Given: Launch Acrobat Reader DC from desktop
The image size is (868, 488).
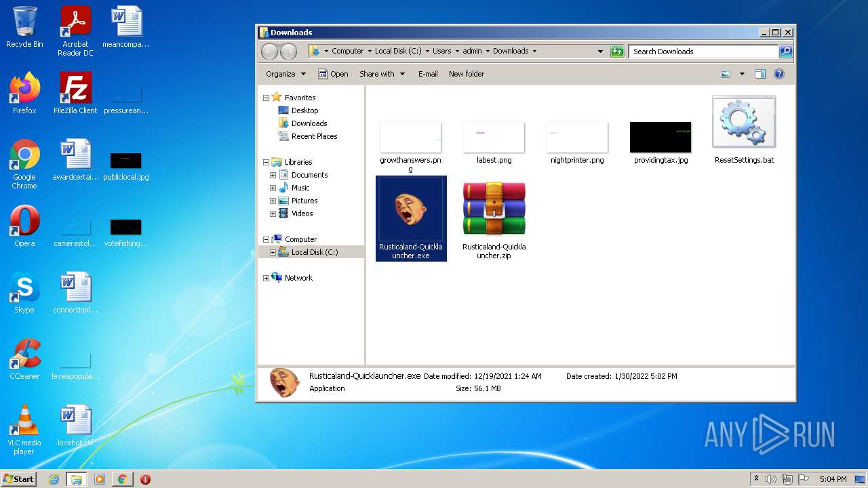Looking at the screenshot, I should tap(75, 31).
